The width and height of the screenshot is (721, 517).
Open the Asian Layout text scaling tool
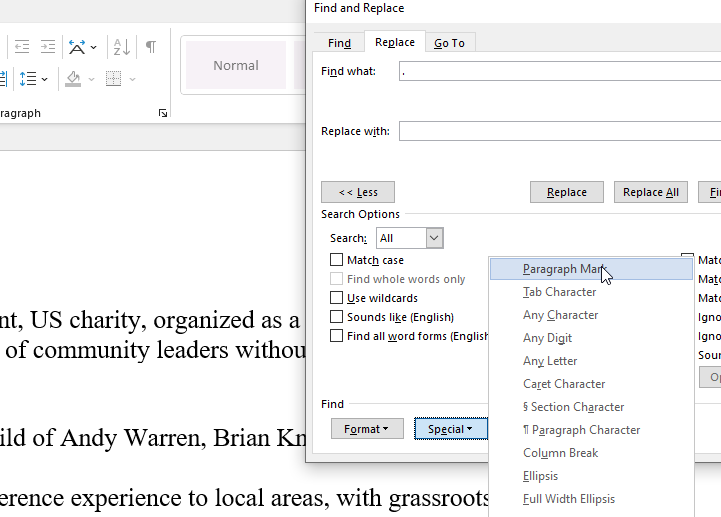coord(77,47)
